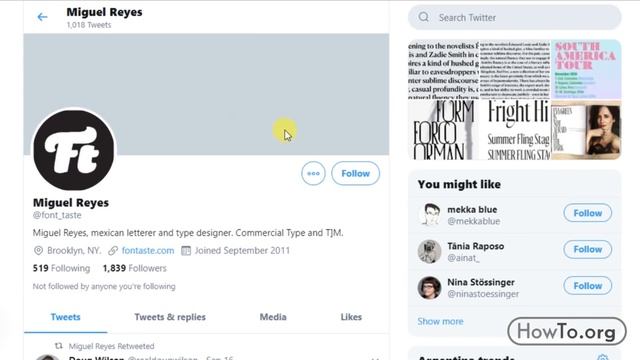Click the mekka blue avatar

pyautogui.click(x=429, y=215)
